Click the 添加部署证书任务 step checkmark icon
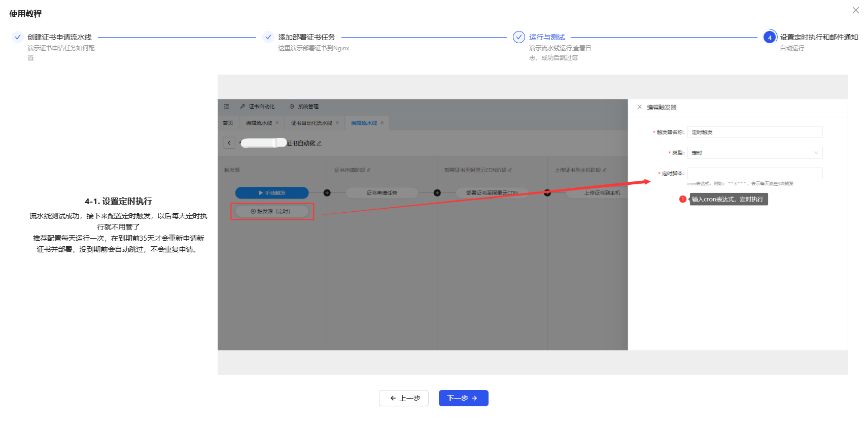 coord(268,37)
